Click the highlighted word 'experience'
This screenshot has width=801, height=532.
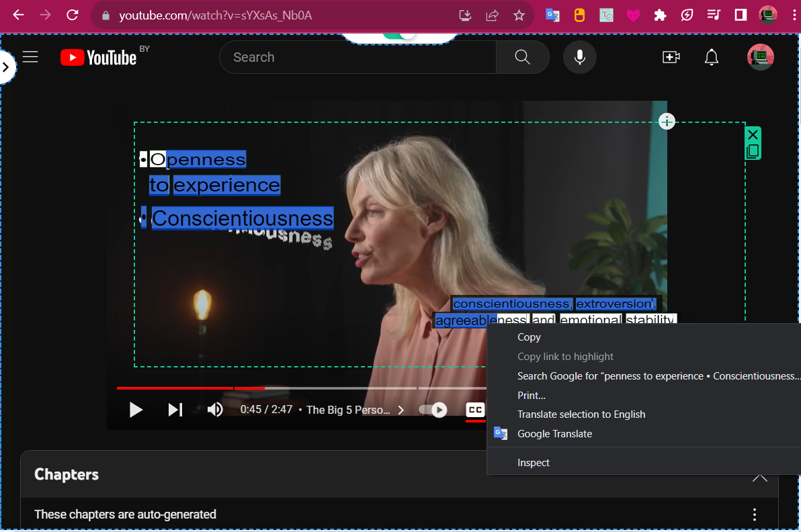[x=227, y=185]
